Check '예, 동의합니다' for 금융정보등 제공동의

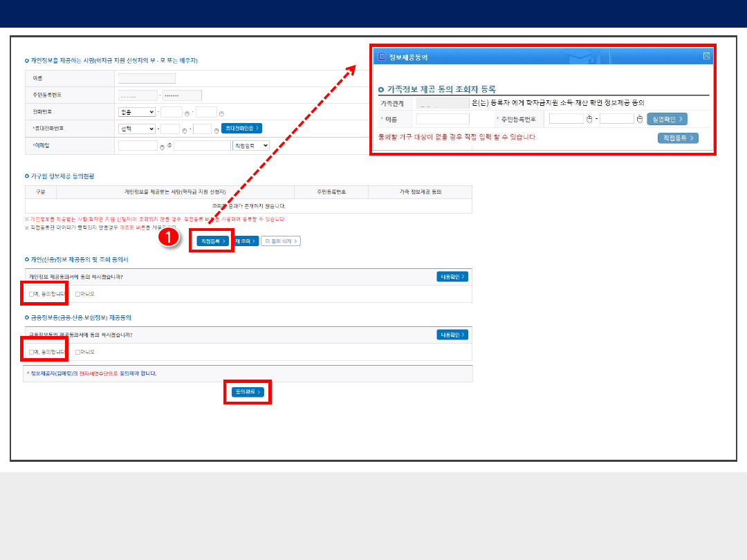32,352
